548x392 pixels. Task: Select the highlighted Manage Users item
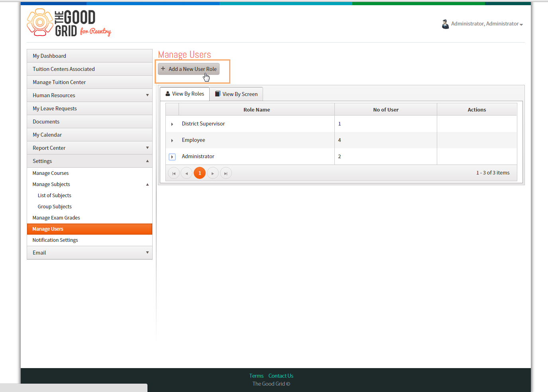tap(90, 229)
